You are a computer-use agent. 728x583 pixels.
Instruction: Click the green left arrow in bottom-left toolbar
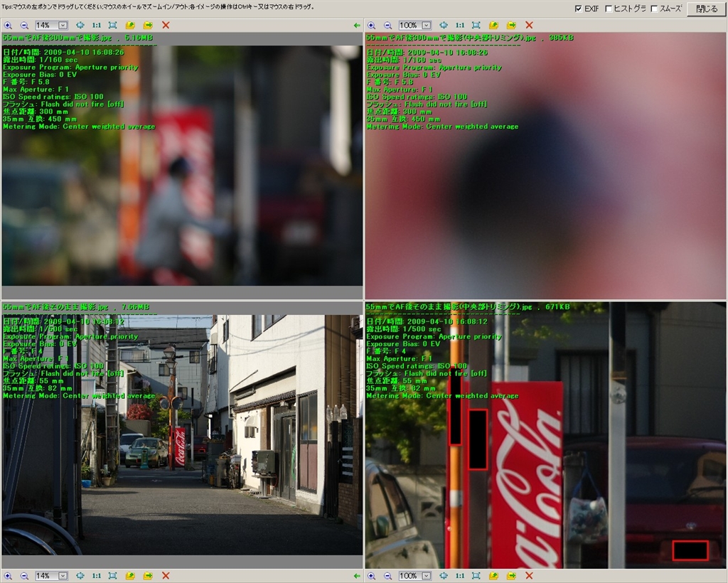[x=356, y=575]
